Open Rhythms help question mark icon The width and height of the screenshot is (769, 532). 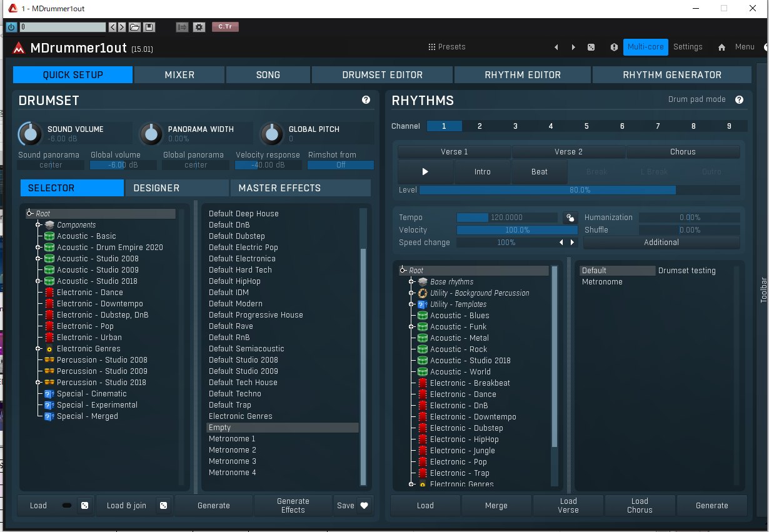click(739, 100)
